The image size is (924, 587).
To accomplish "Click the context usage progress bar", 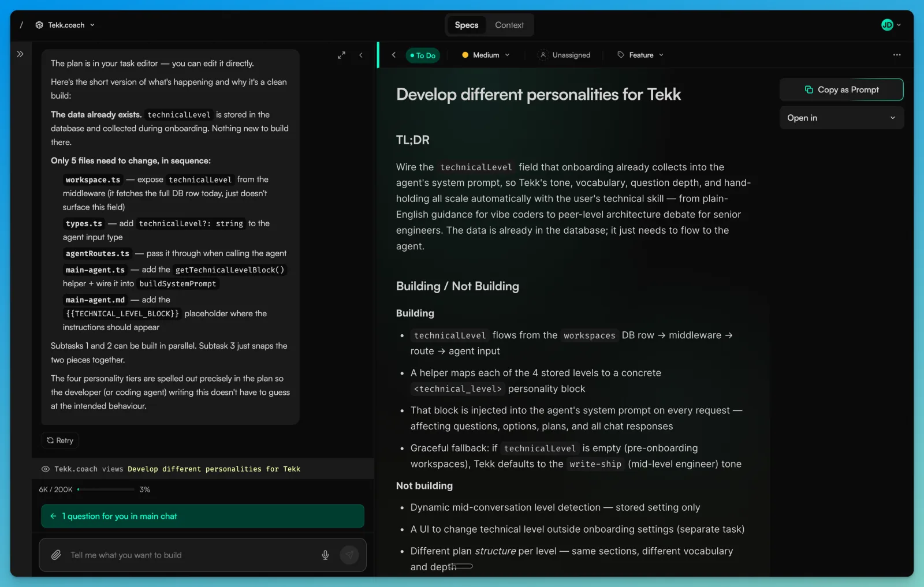I will click(106, 489).
